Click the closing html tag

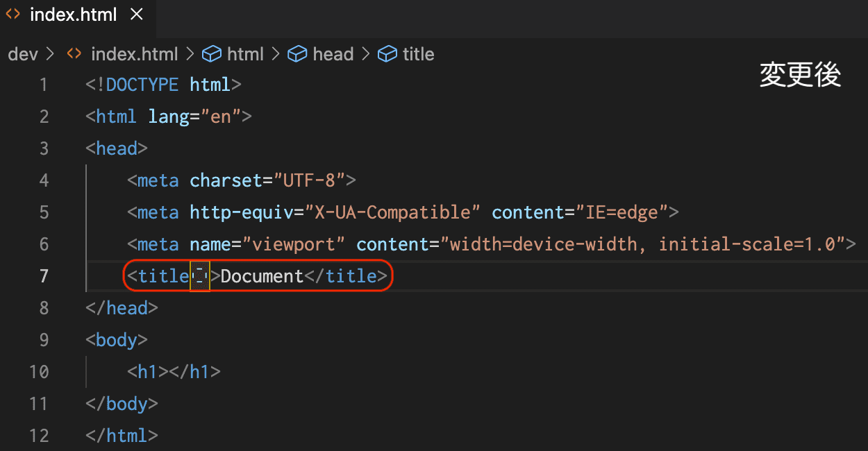pyautogui.click(x=122, y=436)
